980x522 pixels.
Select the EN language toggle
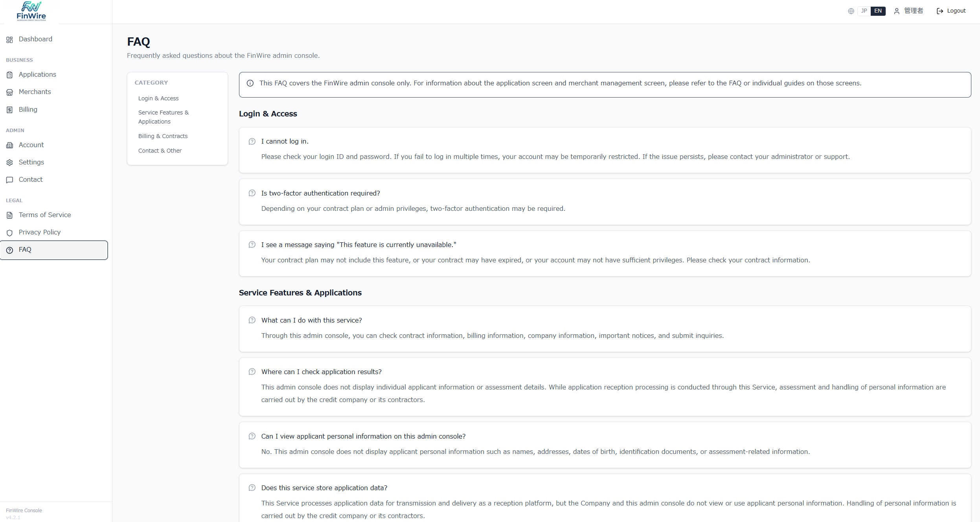click(878, 11)
